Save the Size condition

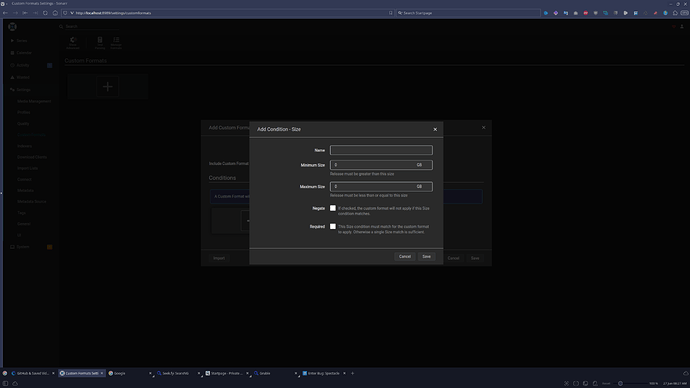pyautogui.click(x=426, y=256)
